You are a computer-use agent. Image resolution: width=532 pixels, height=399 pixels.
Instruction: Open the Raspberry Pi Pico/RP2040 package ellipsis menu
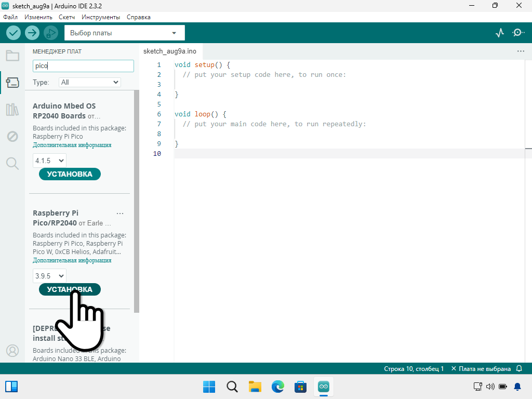[120, 214]
